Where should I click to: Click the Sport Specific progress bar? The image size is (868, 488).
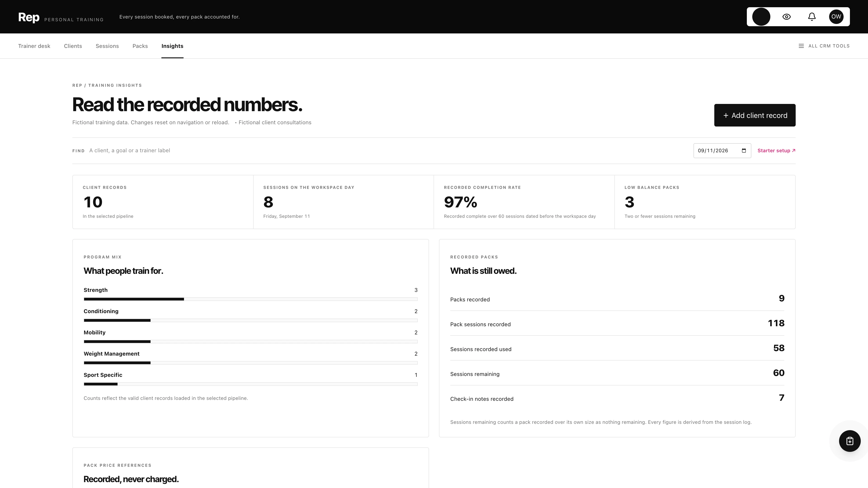coord(250,384)
